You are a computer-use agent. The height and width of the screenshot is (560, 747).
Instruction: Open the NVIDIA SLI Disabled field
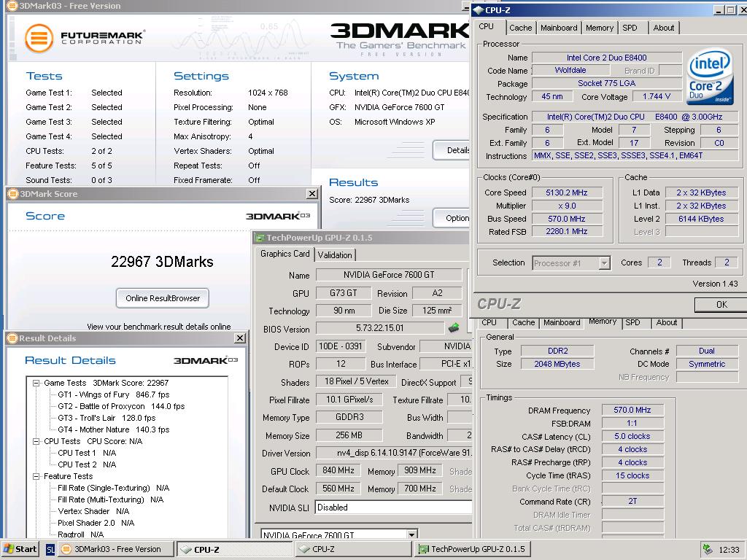click(x=393, y=507)
